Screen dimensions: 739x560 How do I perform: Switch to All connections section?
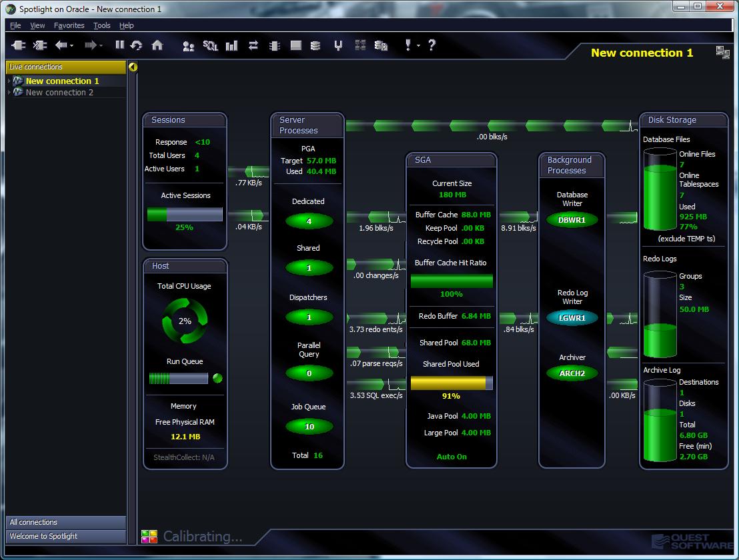pyautogui.click(x=65, y=522)
